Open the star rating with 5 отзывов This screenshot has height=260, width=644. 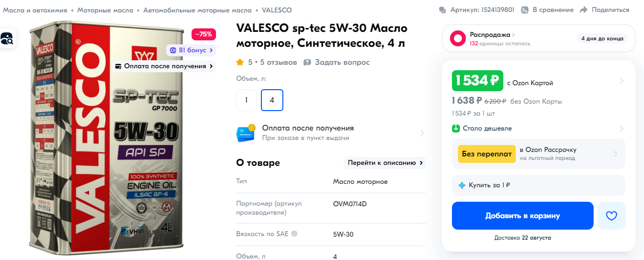click(266, 62)
